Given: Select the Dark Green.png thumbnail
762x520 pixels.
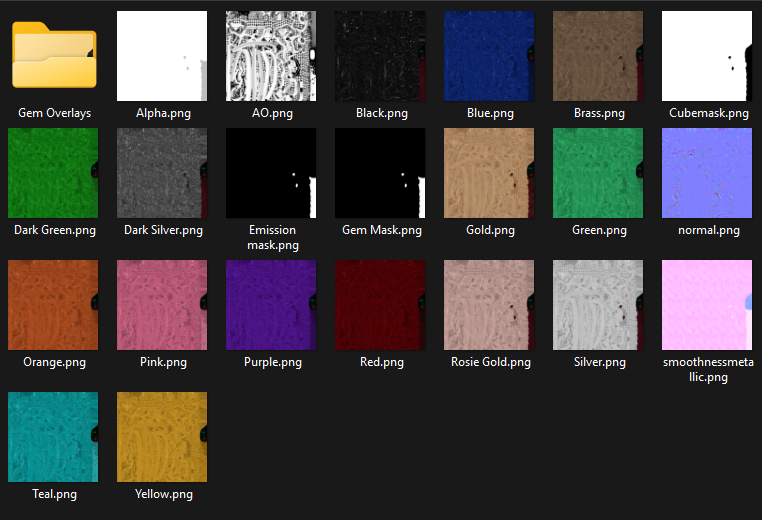Looking at the screenshot, I should click(54, 173).
